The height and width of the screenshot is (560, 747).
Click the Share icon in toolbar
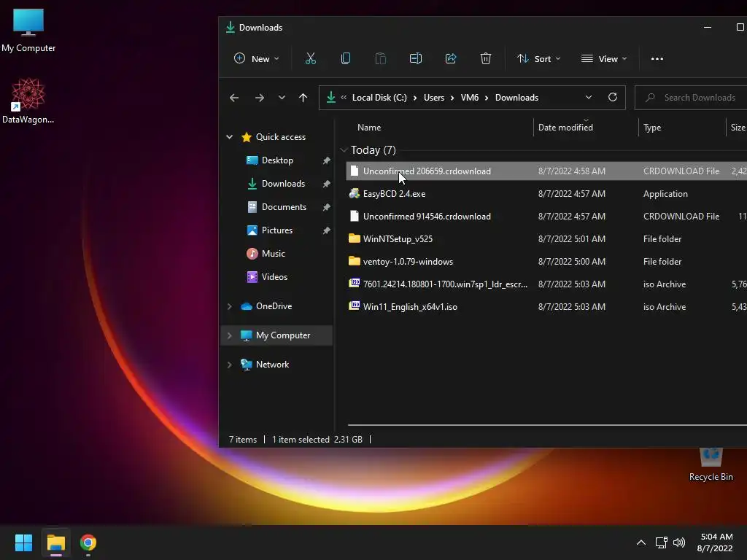click(x=451, y=58)
